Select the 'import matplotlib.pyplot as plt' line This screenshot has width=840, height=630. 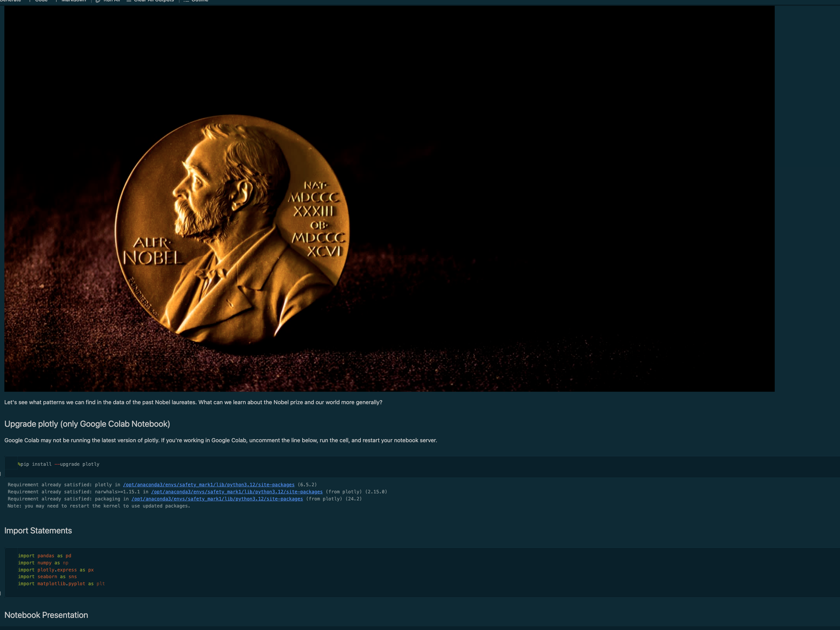[x=61, y=584]
